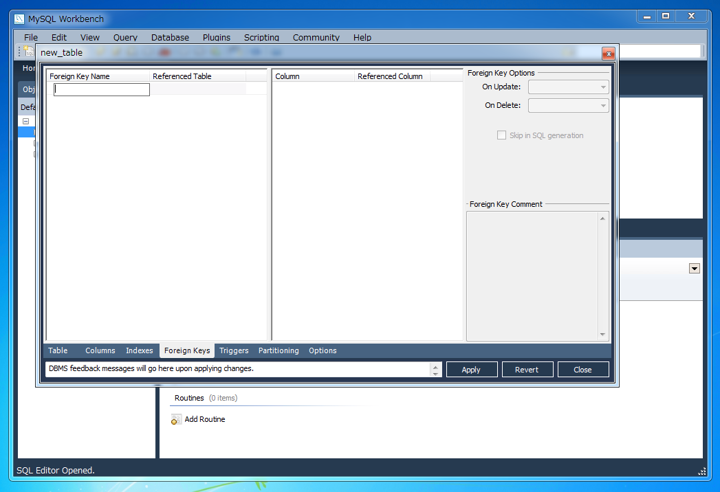Click the MySQL Workbench title bar icon
This screenshot has width=720, height=492.
(19, 19)
